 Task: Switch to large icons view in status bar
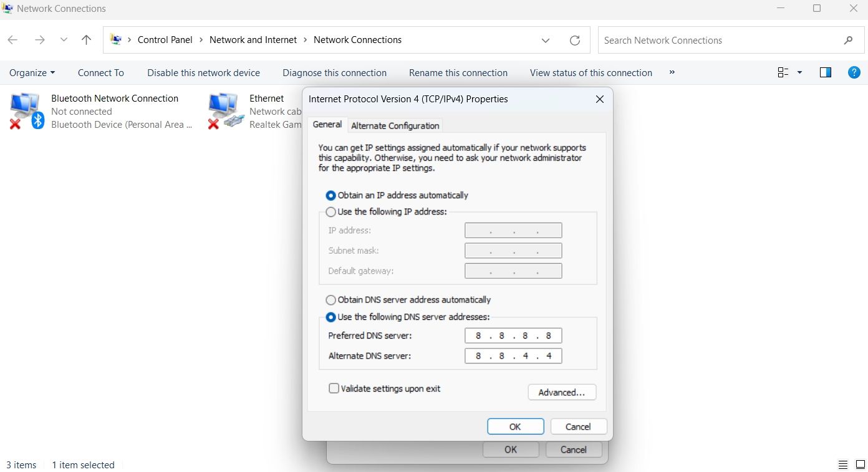(859, 465)
